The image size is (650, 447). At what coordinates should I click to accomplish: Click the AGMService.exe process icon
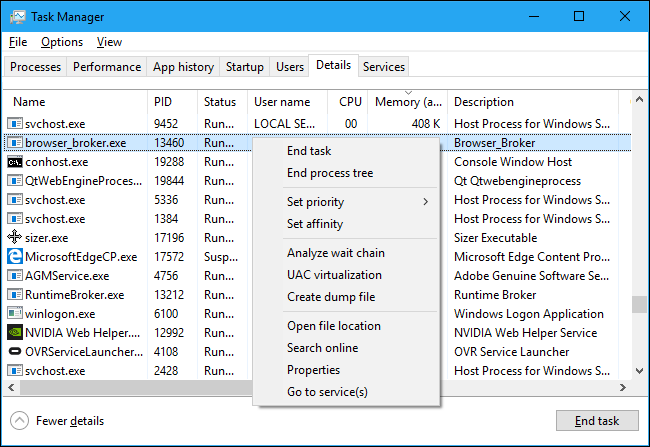[15, 276]
